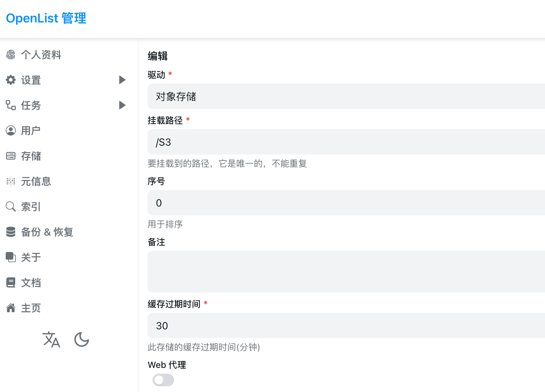The image size is (545, 392).
Task: Click the dotted grid icon beside 元信息
Action: pos(11,181)
